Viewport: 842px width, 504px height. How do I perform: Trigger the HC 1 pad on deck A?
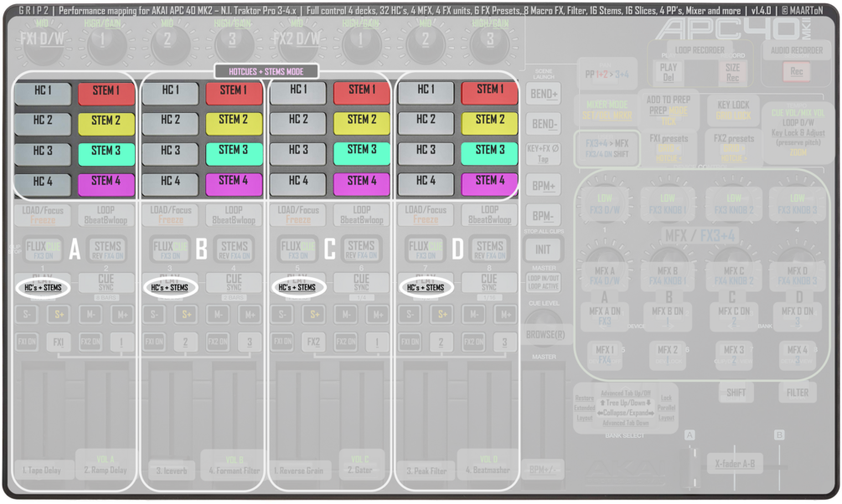[x=43, y=93]
